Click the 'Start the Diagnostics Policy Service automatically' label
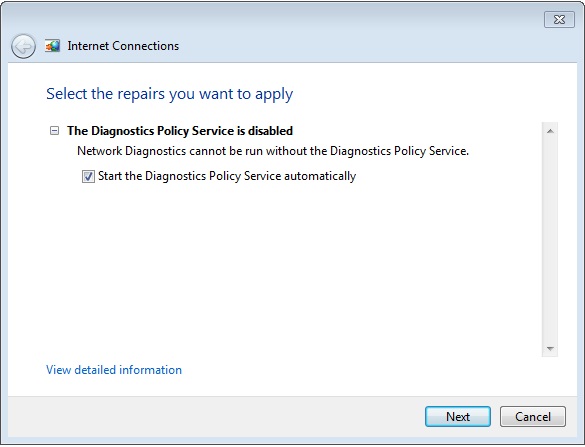 [x=227, y=176]
